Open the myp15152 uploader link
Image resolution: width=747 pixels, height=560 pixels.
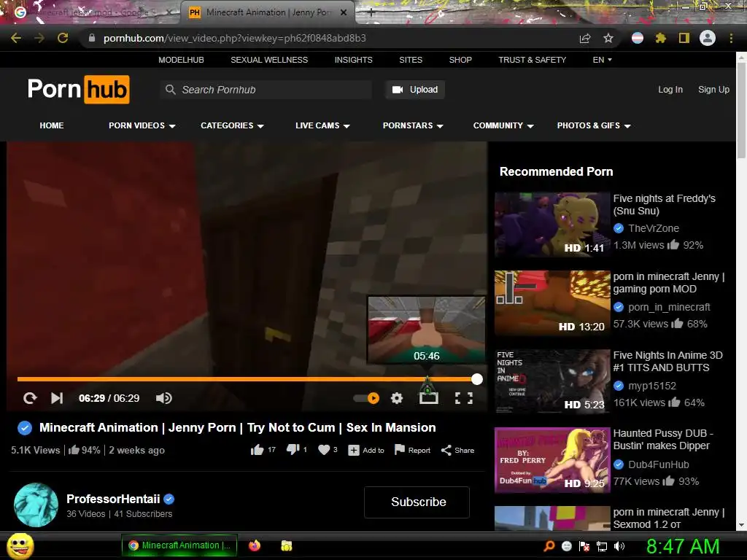(x=652, y=386)
